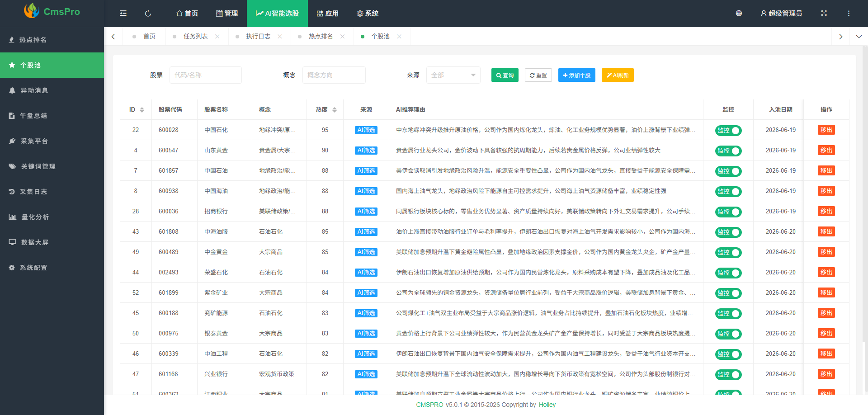Toggle 监控 switch for 中国石油
The width and height of the screenshot is (868, 415).
point(728,171)
